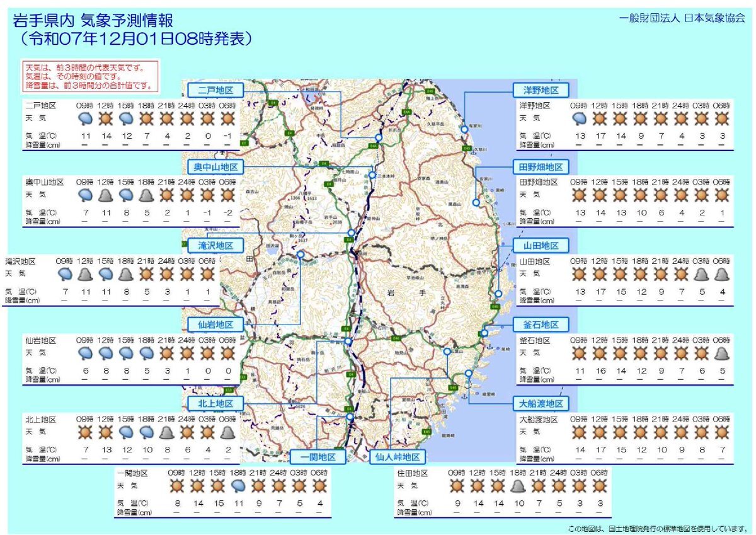Click the 田野畑 location marker on the map
The height and width of the screenshot is (535, 756).
point(476,203)
